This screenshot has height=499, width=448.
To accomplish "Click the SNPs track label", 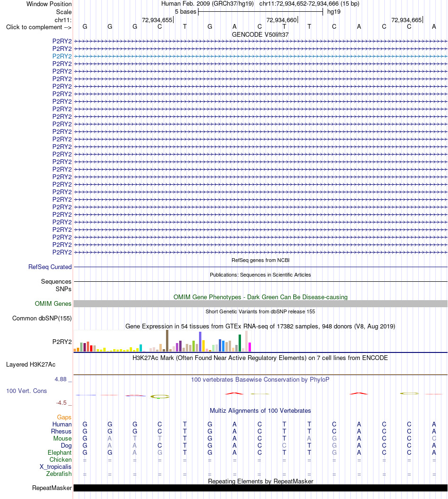I will coord(63,289).
